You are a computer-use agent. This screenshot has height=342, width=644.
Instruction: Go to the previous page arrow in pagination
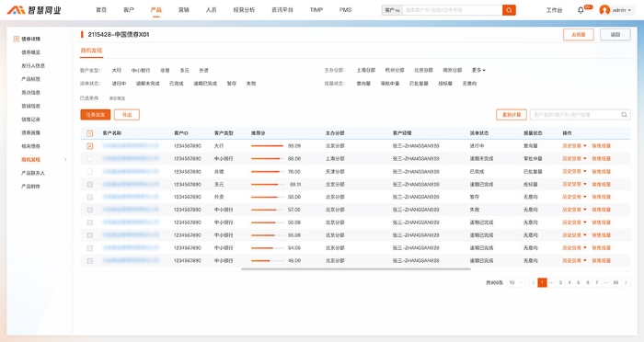533,282
